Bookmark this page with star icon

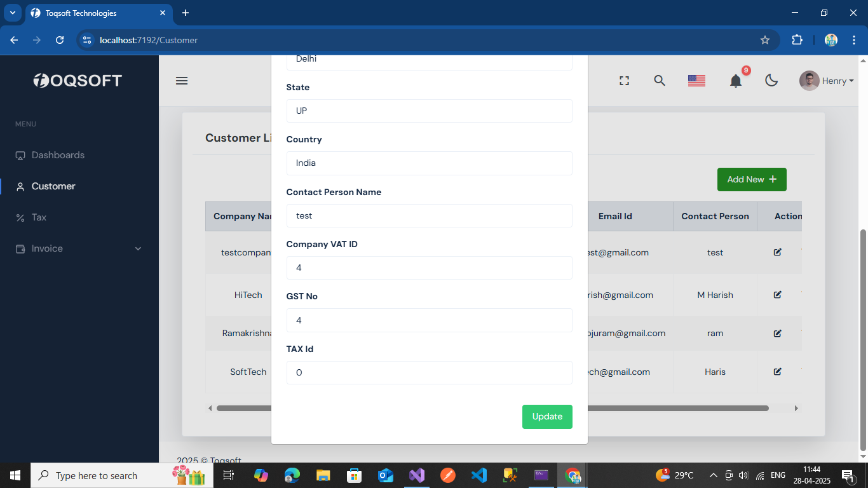[x=765, y=40]
